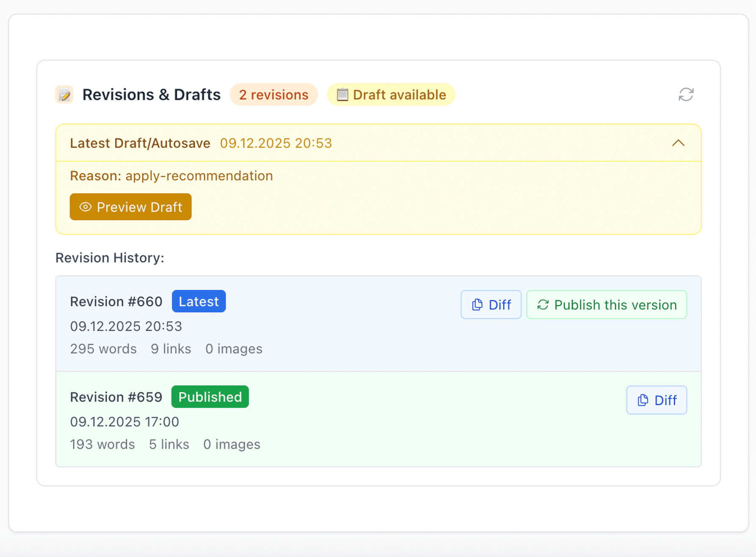Collapse the Latest Draft/Autosave section
Viewport: 756px width, 557px height.
coord(679,143)
